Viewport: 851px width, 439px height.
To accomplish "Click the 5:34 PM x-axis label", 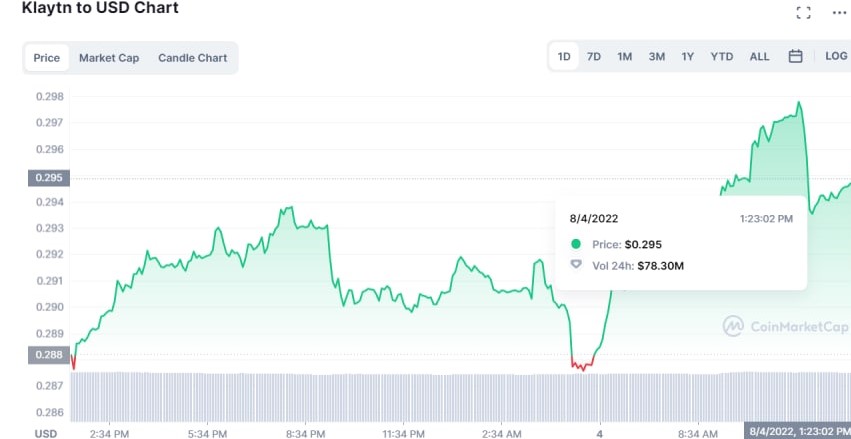I will [207, 433].
